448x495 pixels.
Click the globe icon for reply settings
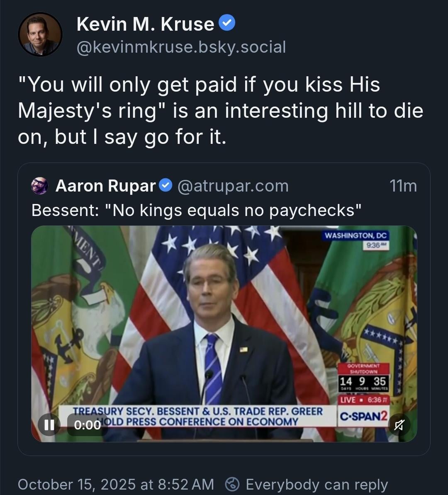(232, 484)
